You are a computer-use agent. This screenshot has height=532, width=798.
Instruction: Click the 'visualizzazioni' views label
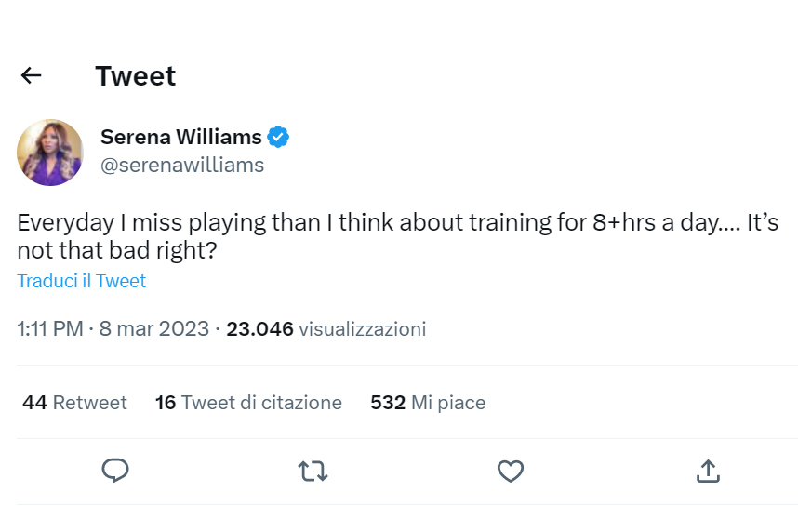point(363,329)
